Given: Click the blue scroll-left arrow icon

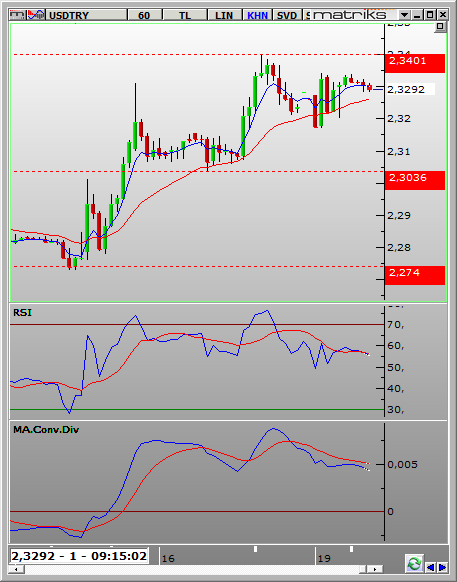Looking at the screenshot, I should point(431,567).
